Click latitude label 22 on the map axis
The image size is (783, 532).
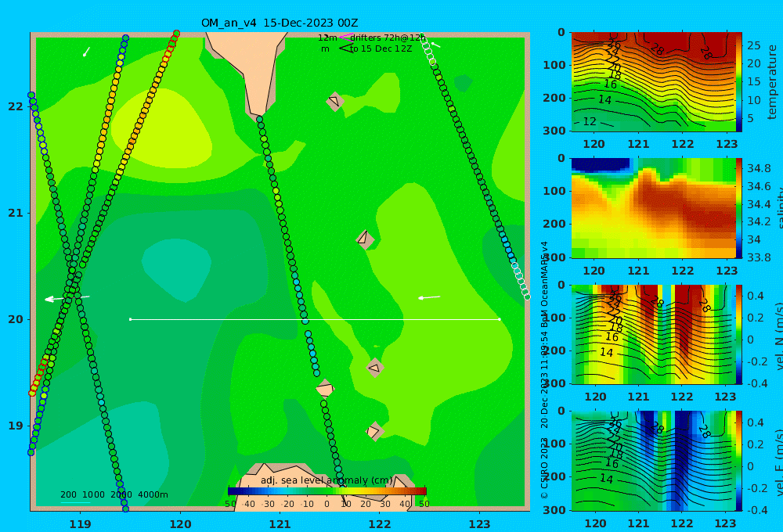click(x=16, y=106)
